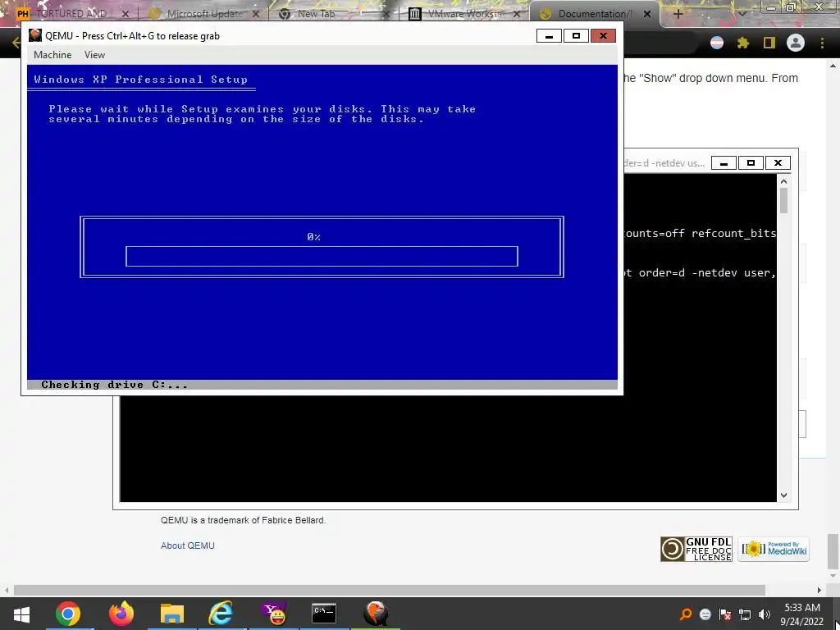This screenshot has height=630, width=840.
Task: Open Yahoo Messenger from the taskbar
Action: [274, 614]
